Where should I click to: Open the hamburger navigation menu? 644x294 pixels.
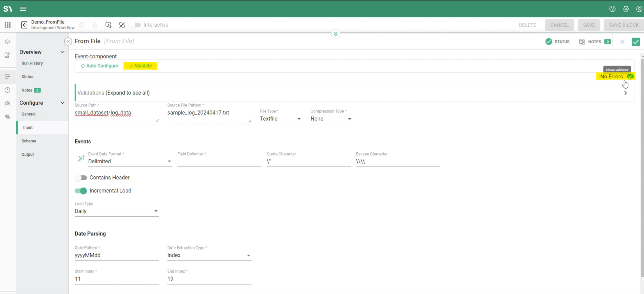pos(23,9)
